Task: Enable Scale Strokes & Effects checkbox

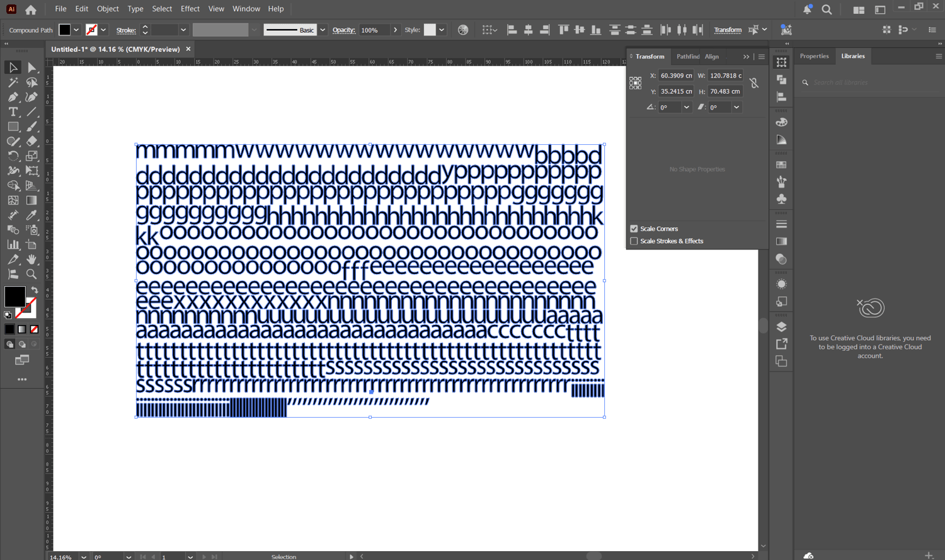Action: click(x=634, y=241)
